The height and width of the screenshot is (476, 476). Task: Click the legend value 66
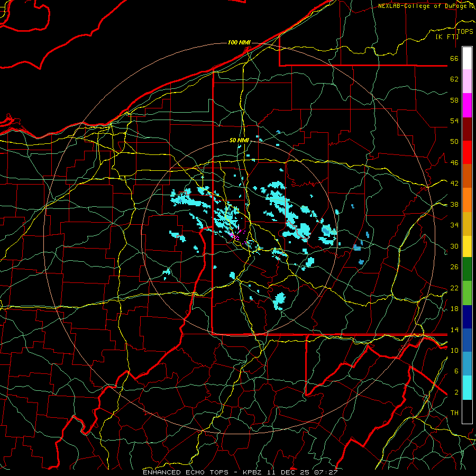click(454, 58)
